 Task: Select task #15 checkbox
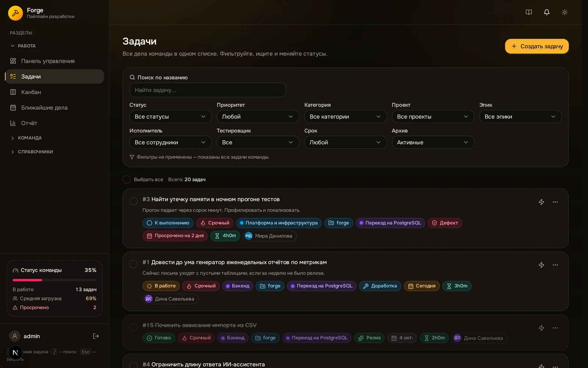click(x=133, y=327)
